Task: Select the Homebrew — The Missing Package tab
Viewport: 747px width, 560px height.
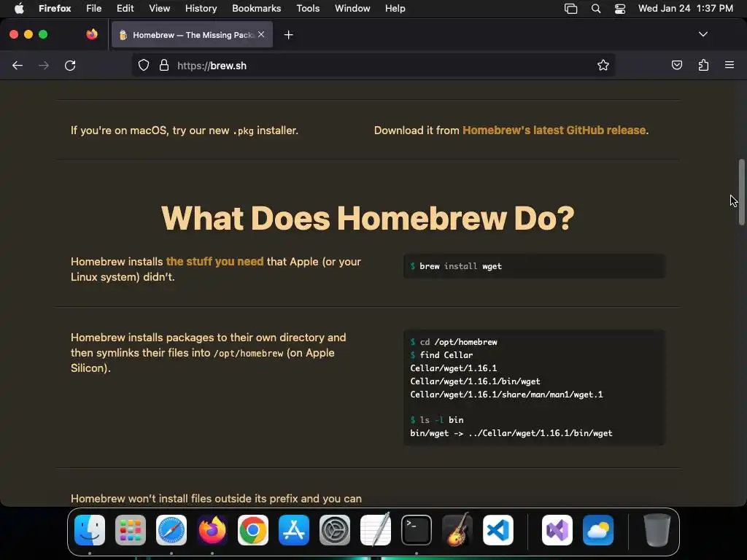Action: pyautogui.click(x=192, y=35)
